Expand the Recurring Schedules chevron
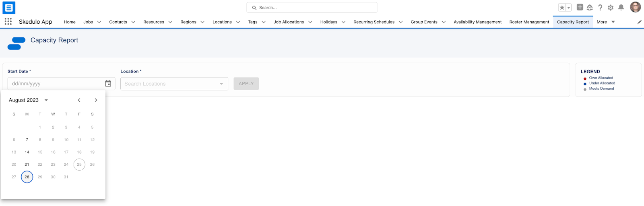Viewport: 644px width, 206px height. pos(400,22)
